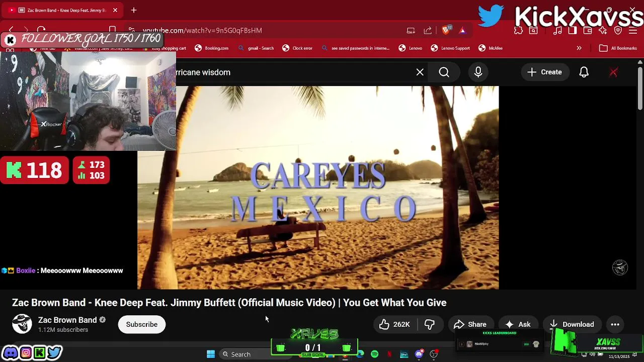The image size is (644, 362).
Task: Open YouTube notifications bell
Action: pyautogui.click(x=584, y=72)
